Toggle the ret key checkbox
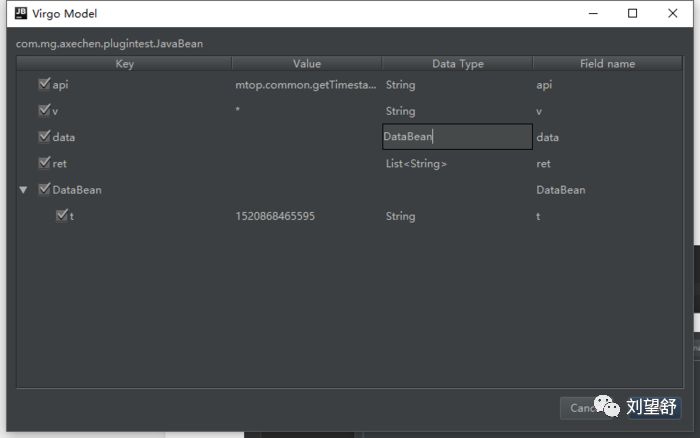This screenshot has height=438, width=700. coord(44,163)
